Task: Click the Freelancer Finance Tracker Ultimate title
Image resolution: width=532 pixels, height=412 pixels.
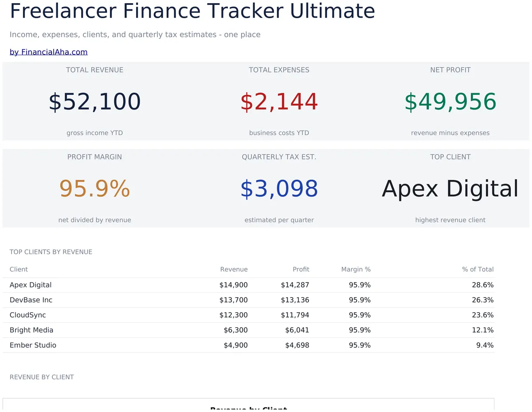Action: [192, 11]
